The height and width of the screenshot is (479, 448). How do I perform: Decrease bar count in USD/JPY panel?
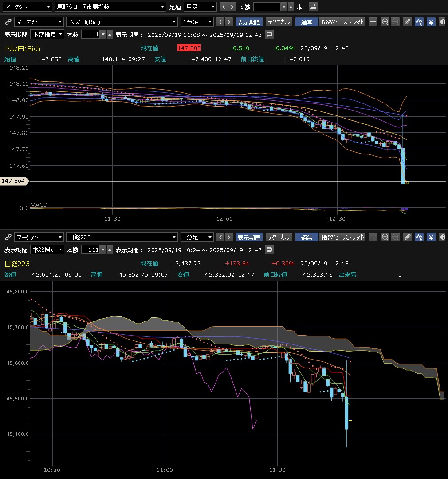[103, 35]
